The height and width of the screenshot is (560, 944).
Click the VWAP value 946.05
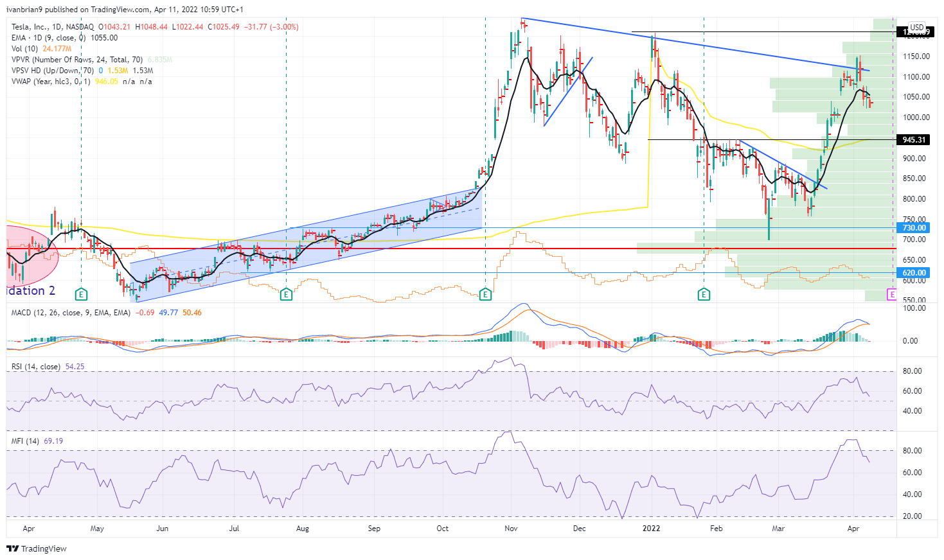[107, 82]
